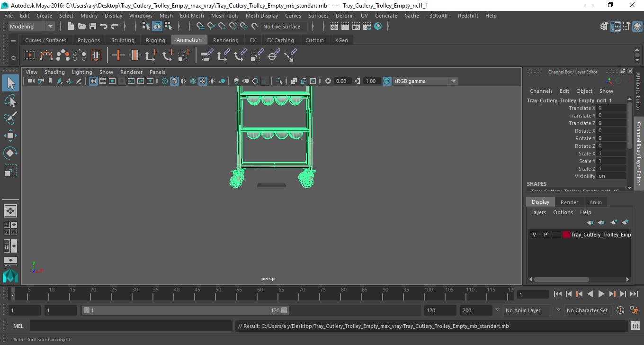Open the Render Settings toolbar icon
The height and width of the screenshot is (345, 644).
[367, 27]
